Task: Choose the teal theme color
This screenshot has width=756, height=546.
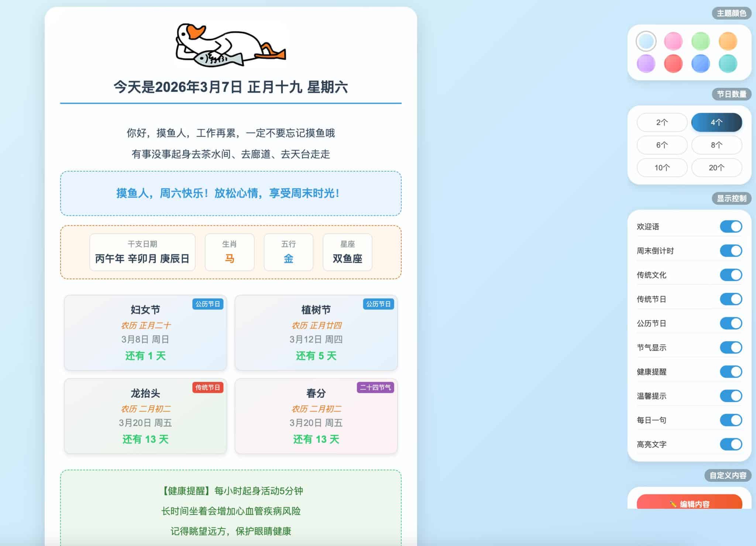Action: [728, 63]
